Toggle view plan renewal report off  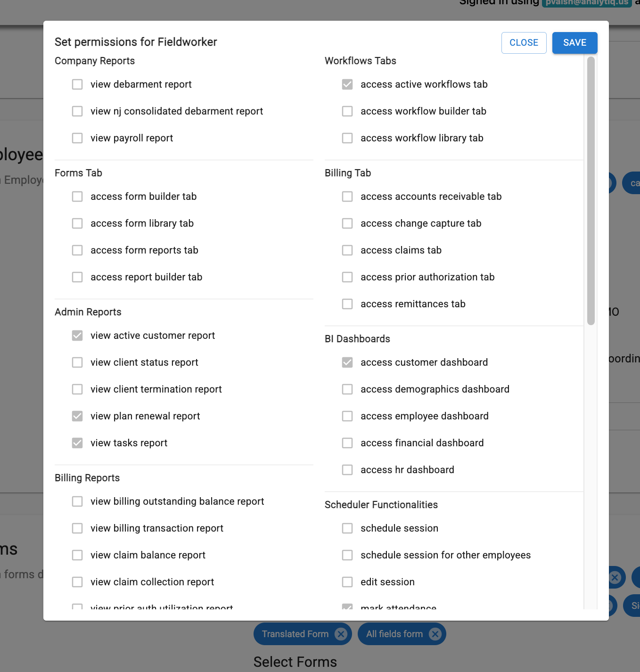[x=77, y=416]
